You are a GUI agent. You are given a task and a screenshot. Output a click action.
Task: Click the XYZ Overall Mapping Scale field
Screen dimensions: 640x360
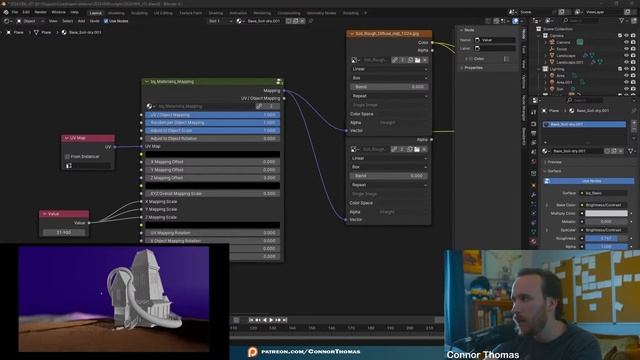(212, 193)
